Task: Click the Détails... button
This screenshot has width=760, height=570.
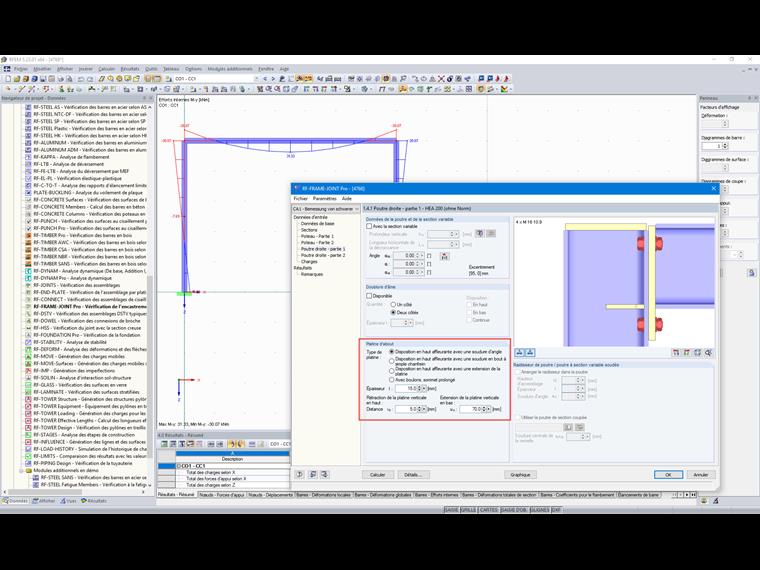Action: [x=413, y=475]
